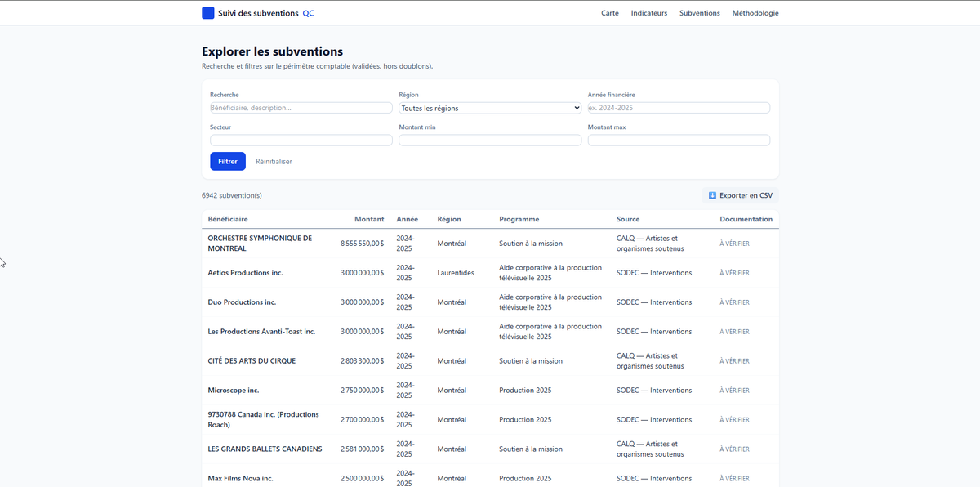Click À VÉRIFIER in the Duo Productions row
The image size is (980, 487).
click(734, 302)
